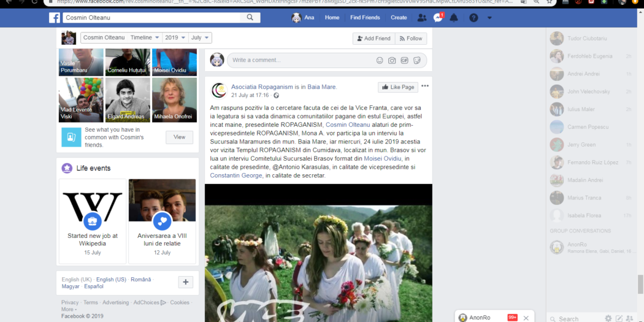Click the Add Friend button

(x=373, y=38)
